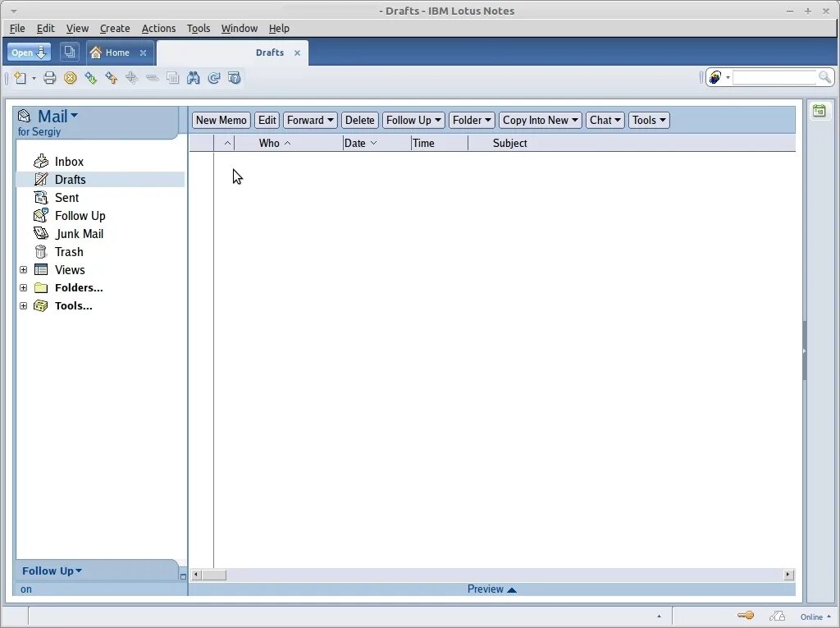Click the Time column header

(440, 143)
